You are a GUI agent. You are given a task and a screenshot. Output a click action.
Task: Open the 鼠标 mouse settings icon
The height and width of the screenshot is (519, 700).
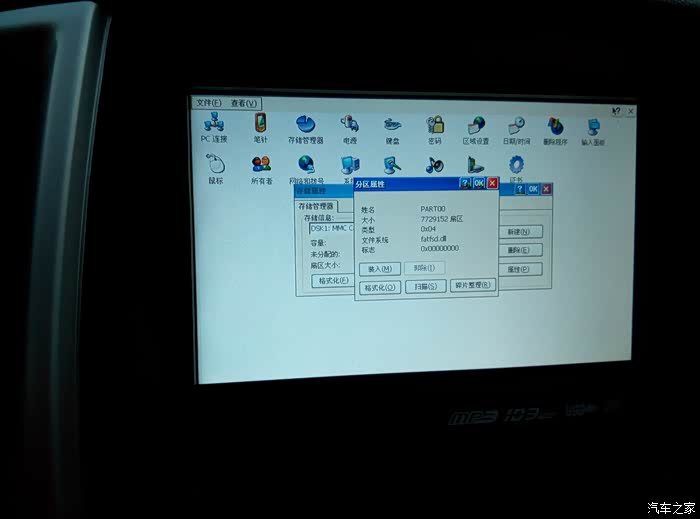216,168
